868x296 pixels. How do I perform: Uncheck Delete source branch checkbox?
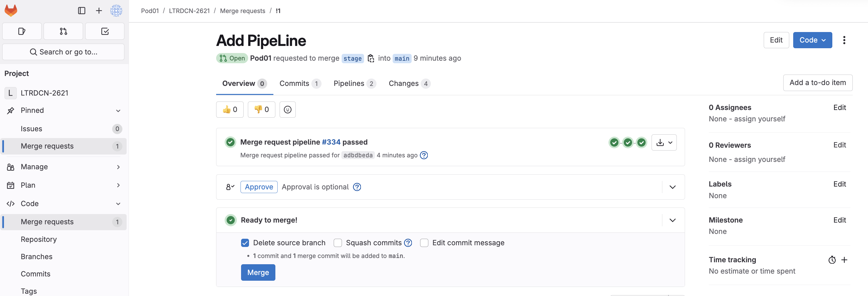coord(245,243)
